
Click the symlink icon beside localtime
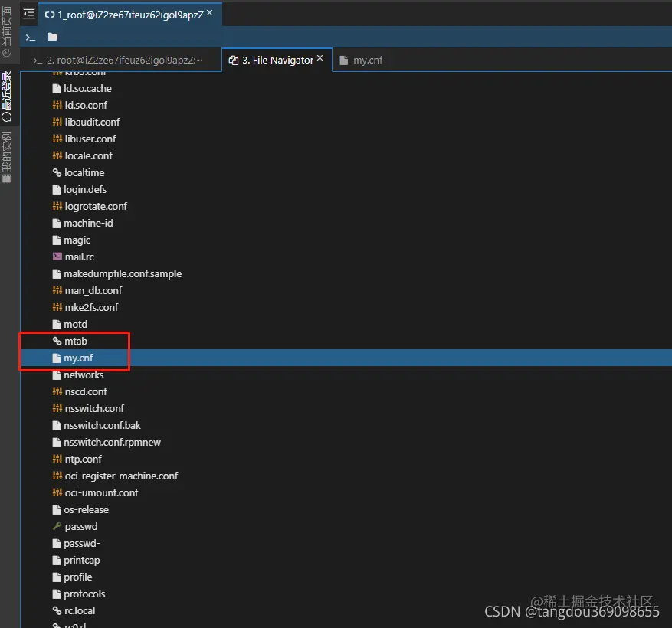tap(57, 172)
